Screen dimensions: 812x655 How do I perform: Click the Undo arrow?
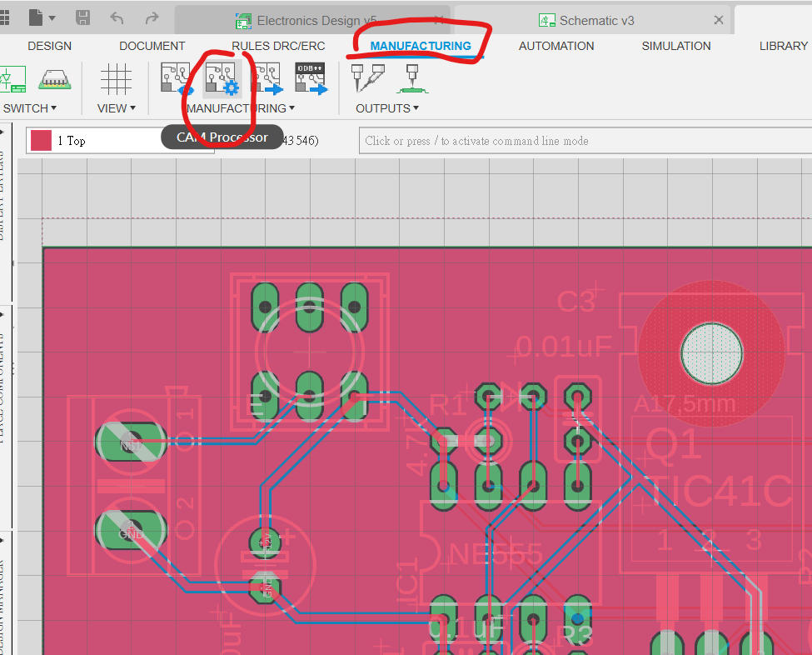117,18
